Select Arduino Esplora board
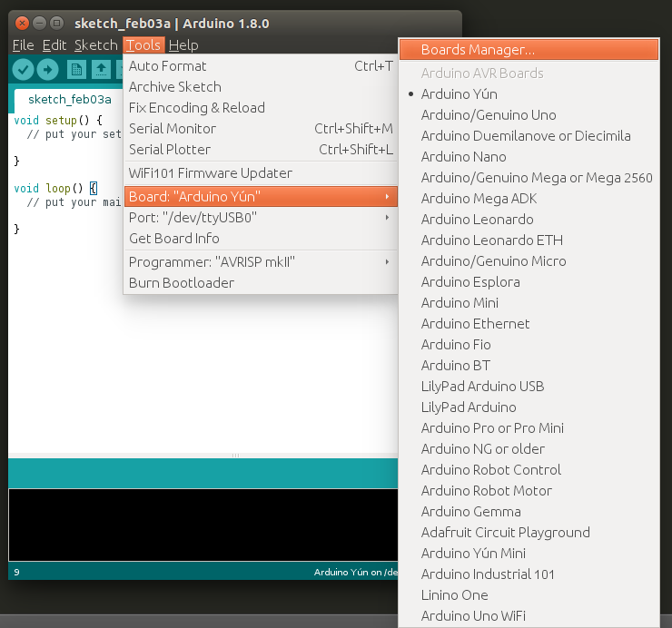 [x=529, y=282]
